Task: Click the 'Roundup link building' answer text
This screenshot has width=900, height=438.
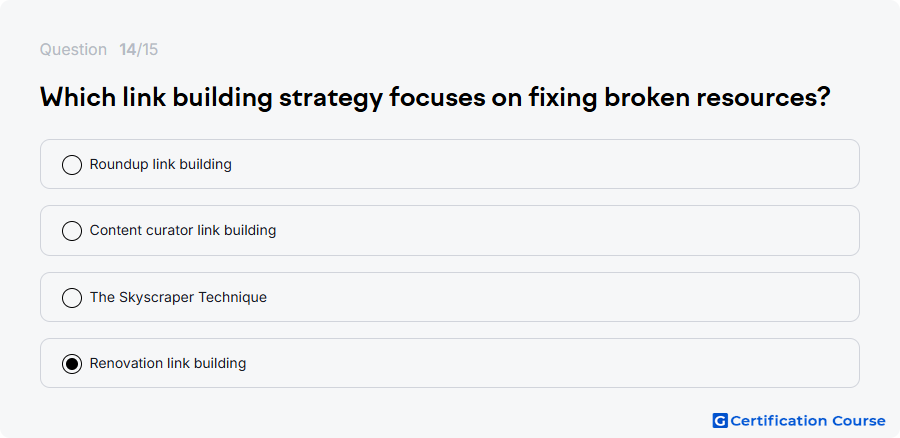Action: pos(161,164)
